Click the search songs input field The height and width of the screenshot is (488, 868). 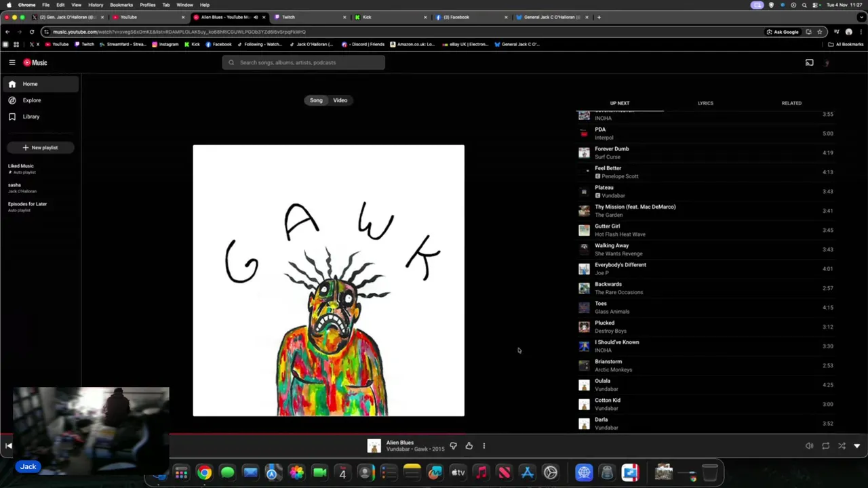303,62
